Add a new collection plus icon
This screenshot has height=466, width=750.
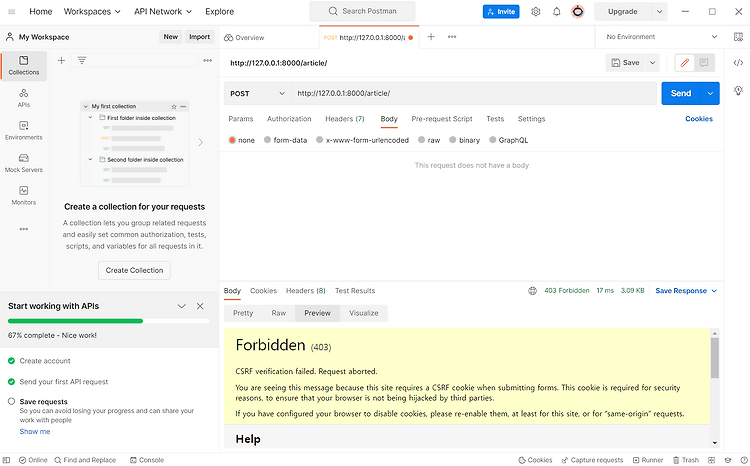[x=61, y=60]
